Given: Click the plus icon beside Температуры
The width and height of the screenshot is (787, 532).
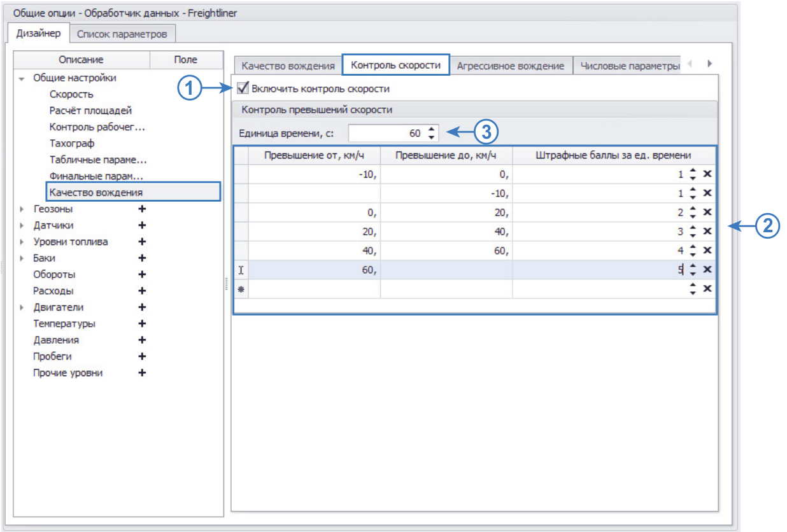Looking at the screenshot, I should [x=142, y=323].
